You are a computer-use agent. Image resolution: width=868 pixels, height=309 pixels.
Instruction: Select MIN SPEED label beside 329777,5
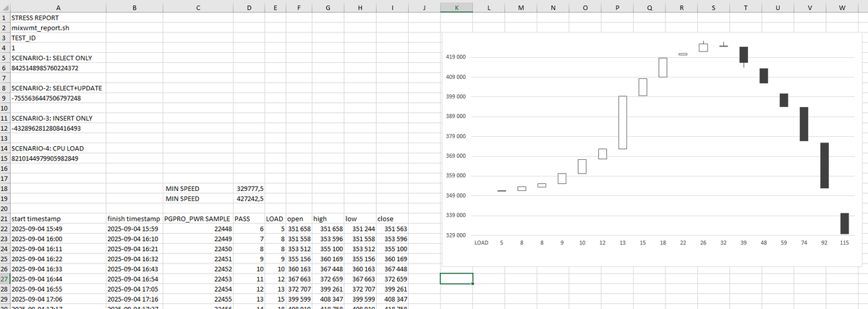pos(198,188)
